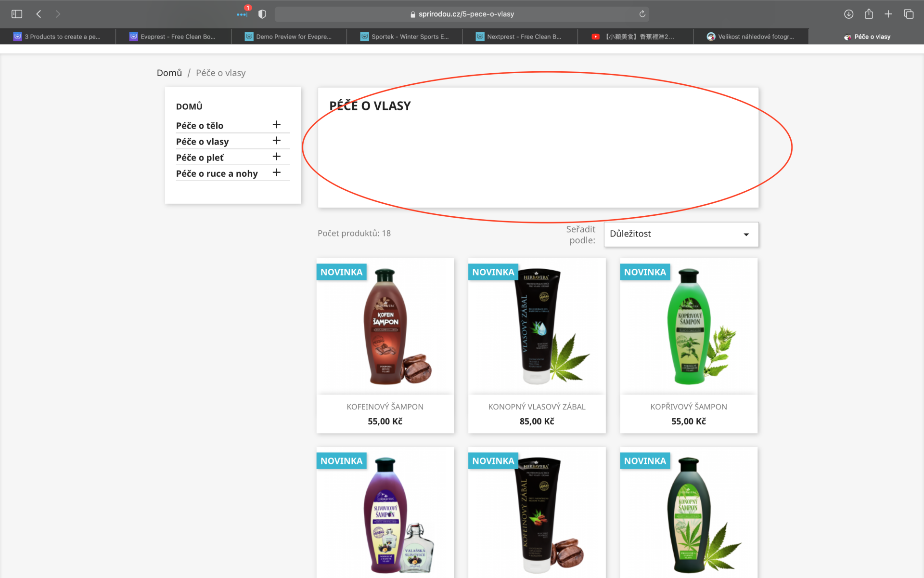Open the Kofeinový šampon product link
The height and width of the screenshot is (578, 924).
(385, 407)
